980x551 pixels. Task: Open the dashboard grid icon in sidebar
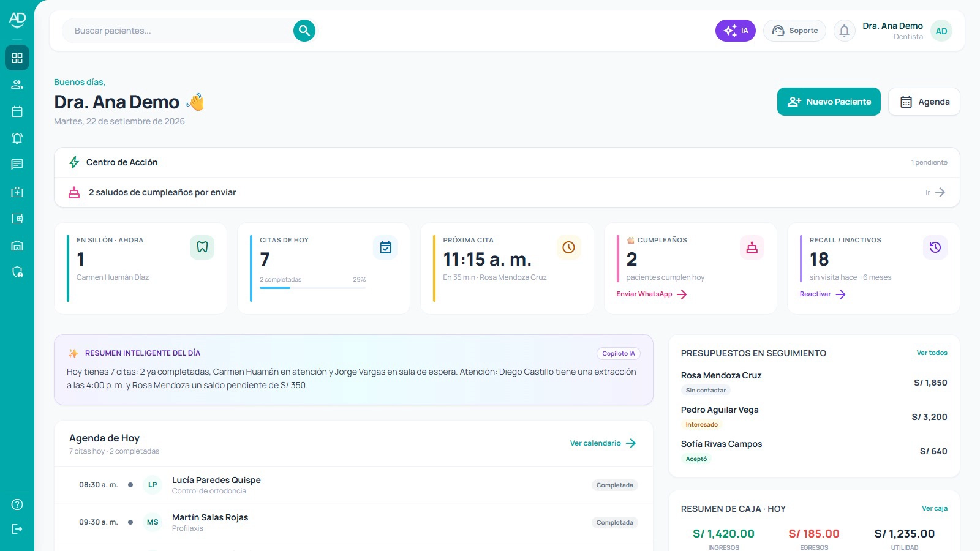click(17, 58)
